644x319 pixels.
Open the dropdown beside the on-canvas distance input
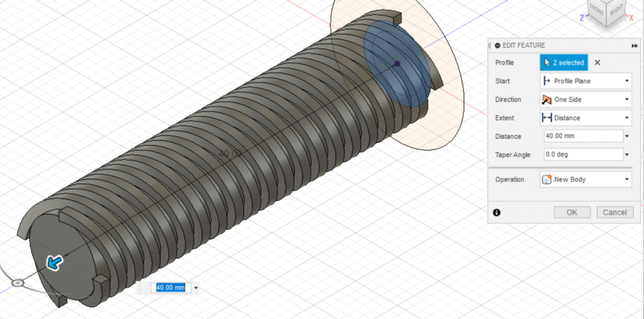pos(196,288)
